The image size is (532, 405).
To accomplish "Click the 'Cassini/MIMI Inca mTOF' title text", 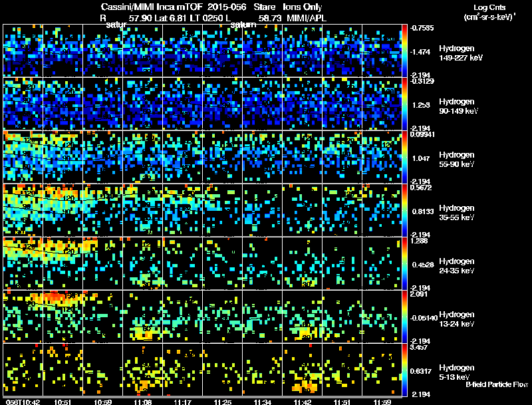I will click(x=152, y=7).
